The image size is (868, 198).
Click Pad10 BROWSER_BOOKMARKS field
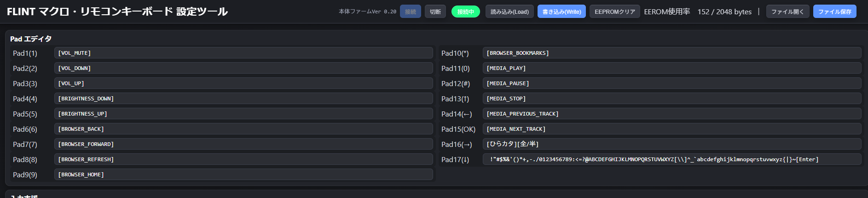(x=671, y=53)
